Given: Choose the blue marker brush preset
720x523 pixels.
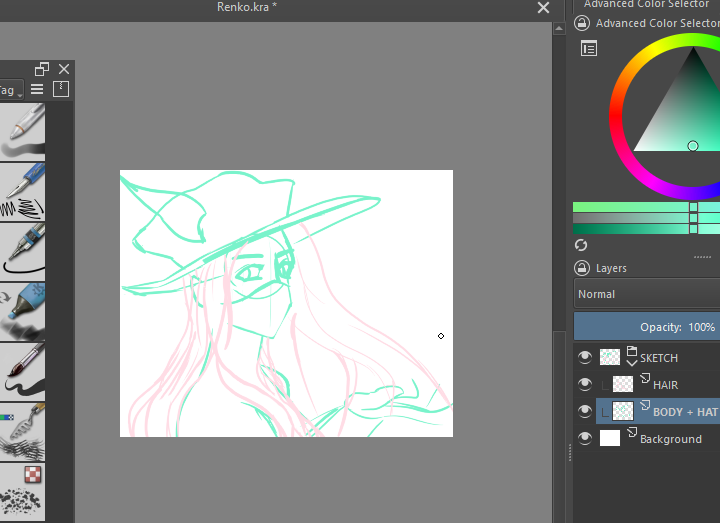Looking at the screenshot, I should [x=22, y=312].
